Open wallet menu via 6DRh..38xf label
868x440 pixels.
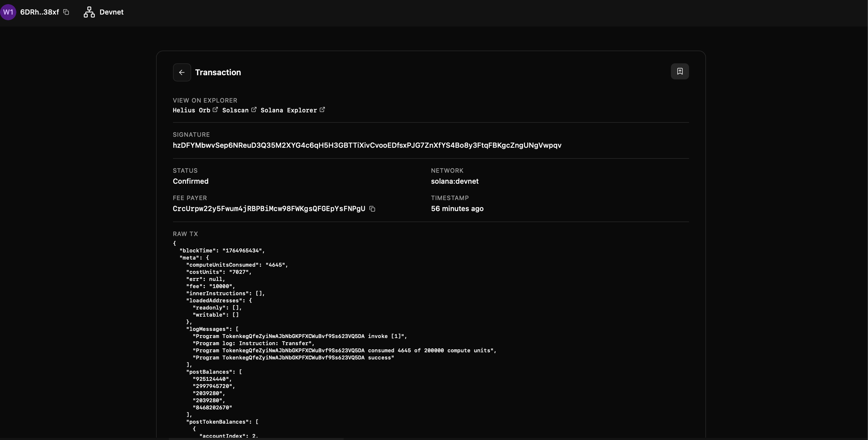point(40,12)
